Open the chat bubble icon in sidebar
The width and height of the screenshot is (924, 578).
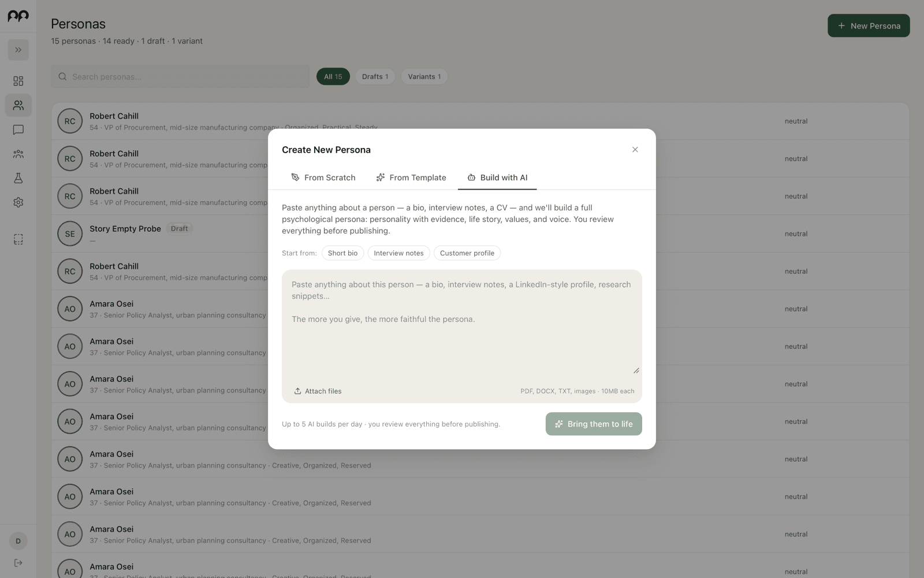tap(18, 129)
